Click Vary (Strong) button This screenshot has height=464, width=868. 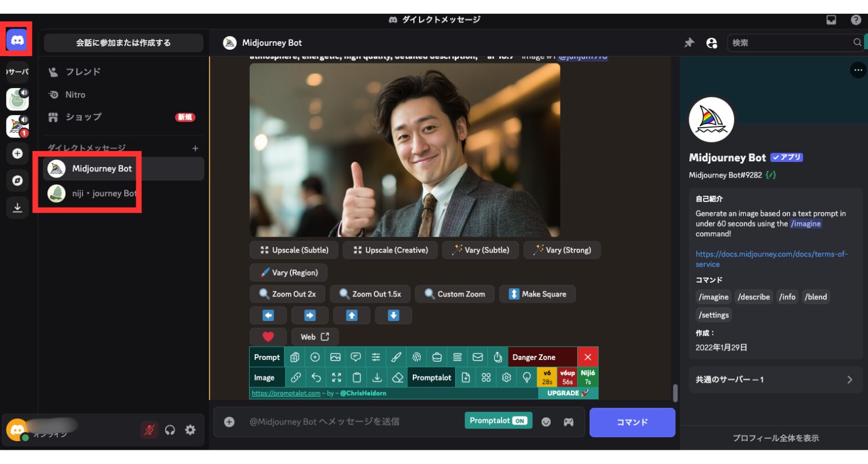562,250
